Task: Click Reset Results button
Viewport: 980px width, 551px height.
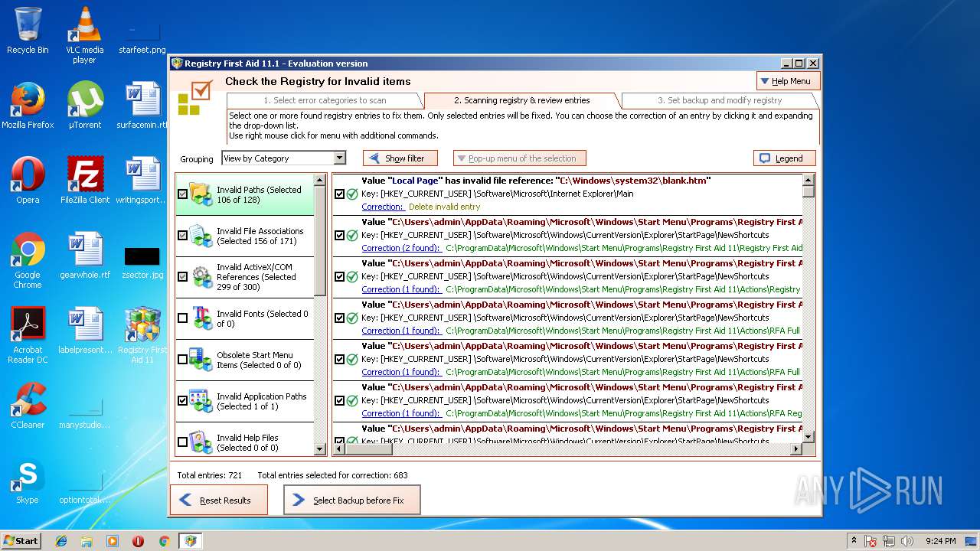Action: (219, 500)
